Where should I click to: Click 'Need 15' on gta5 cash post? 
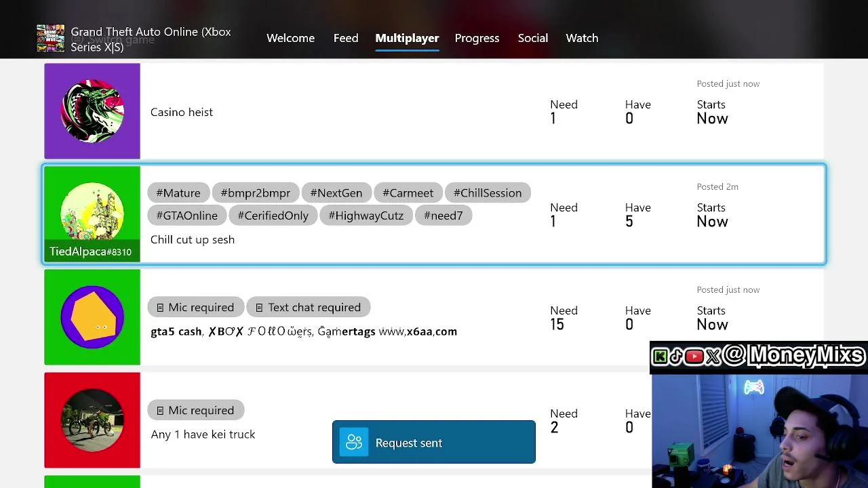(564, 317)
